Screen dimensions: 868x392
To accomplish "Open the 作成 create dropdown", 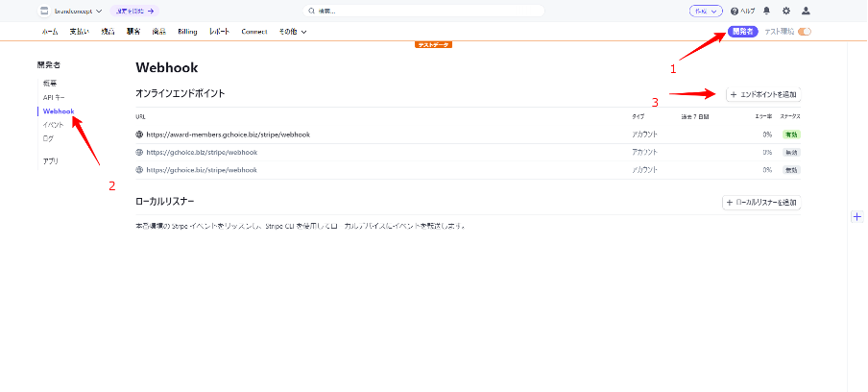I will click(x=706, y=12).
